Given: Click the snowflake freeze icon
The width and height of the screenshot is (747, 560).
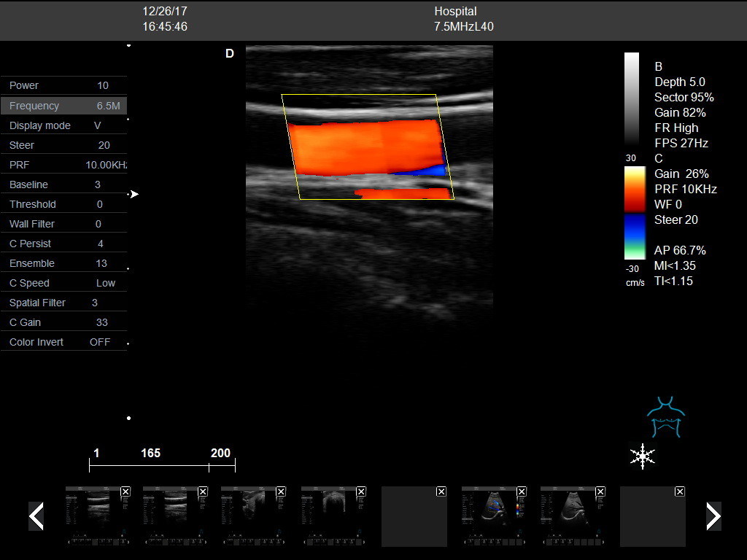Looking at the screenshot, I should point(642,456).
